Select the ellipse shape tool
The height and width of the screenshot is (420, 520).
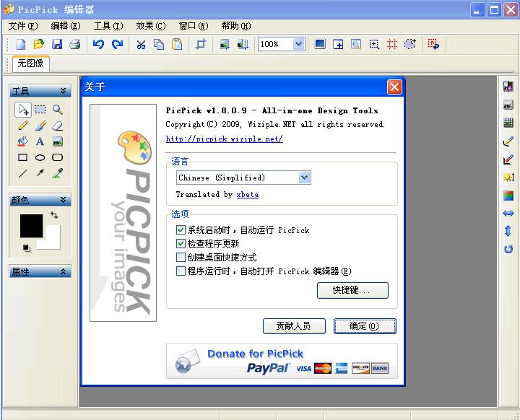pyautogui.click(x=40, y=157)
